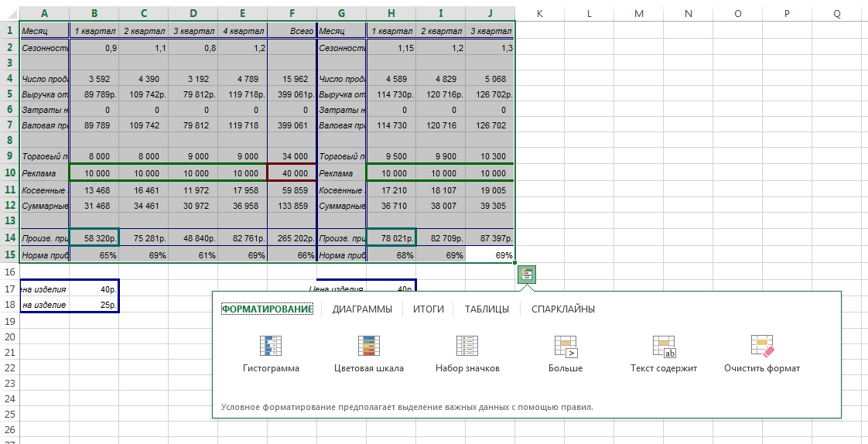
Task: Select column Q header
Action: [837, 14]
